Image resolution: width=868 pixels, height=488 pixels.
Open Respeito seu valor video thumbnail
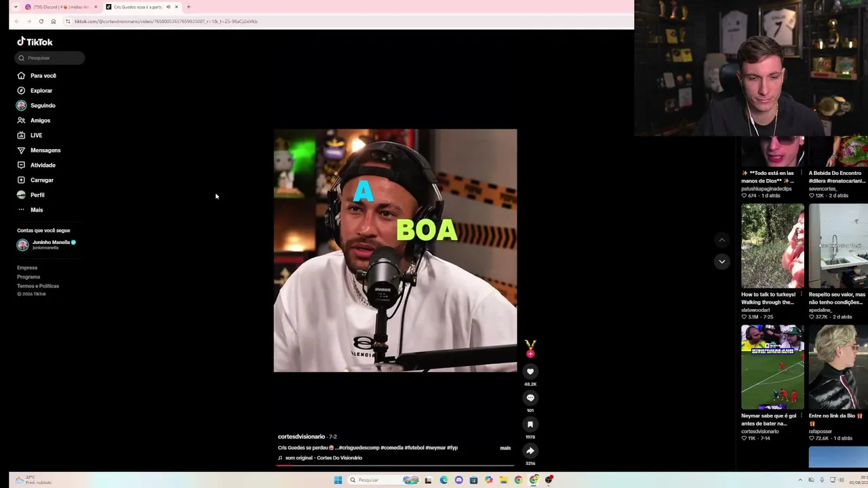click(838, 247)
